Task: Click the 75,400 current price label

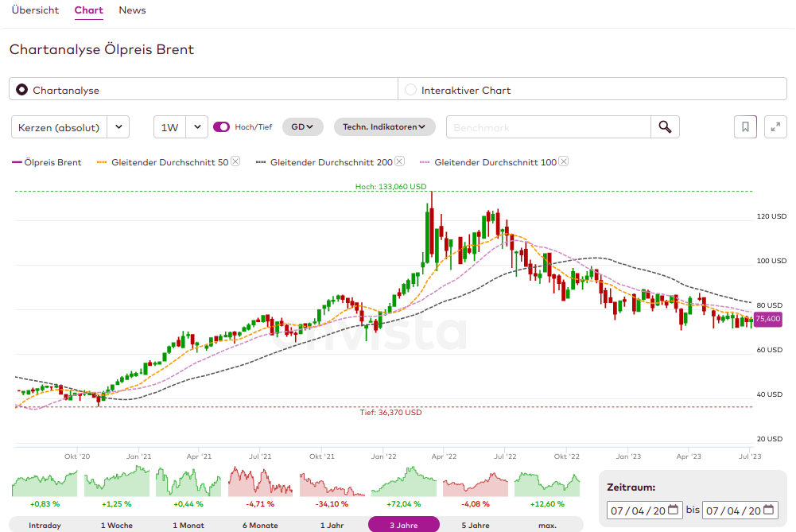Action: [x=767, y=319]
